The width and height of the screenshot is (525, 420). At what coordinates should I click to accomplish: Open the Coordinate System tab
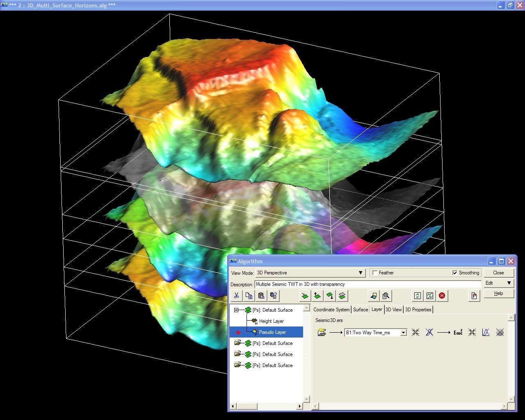(x=331, y=310)
